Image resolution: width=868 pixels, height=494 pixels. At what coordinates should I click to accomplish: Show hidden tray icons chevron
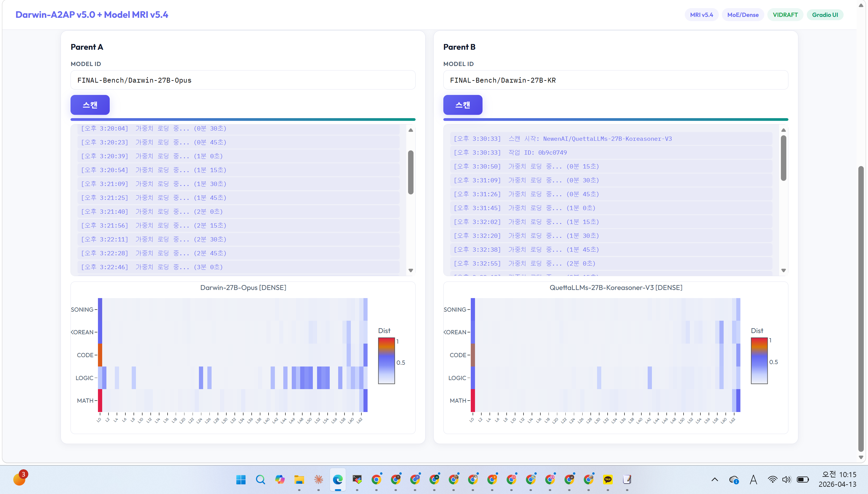coord(715,480)
